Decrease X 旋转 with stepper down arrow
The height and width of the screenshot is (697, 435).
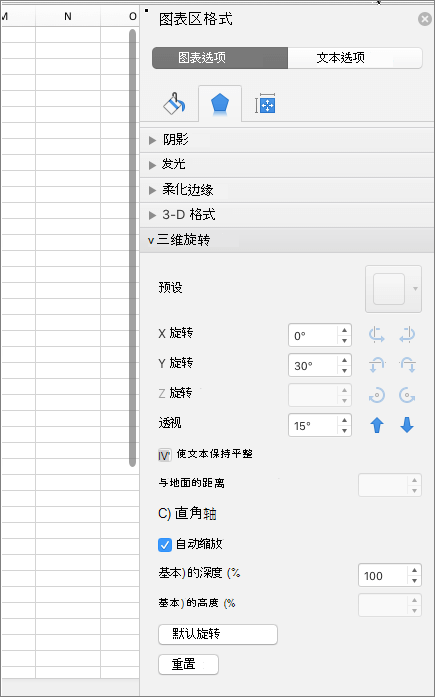(x=344, y=341)
